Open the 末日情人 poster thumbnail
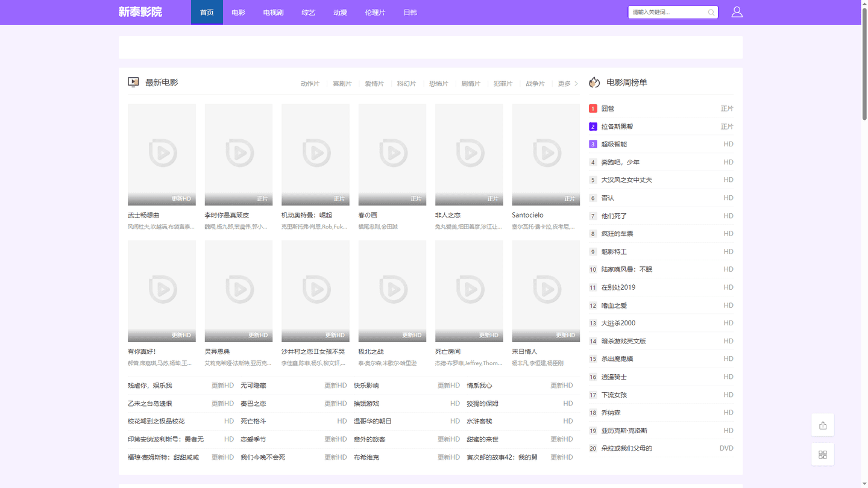Image resolution: width=868 pixels, height=488 pixels. click(x=546, y=292)
